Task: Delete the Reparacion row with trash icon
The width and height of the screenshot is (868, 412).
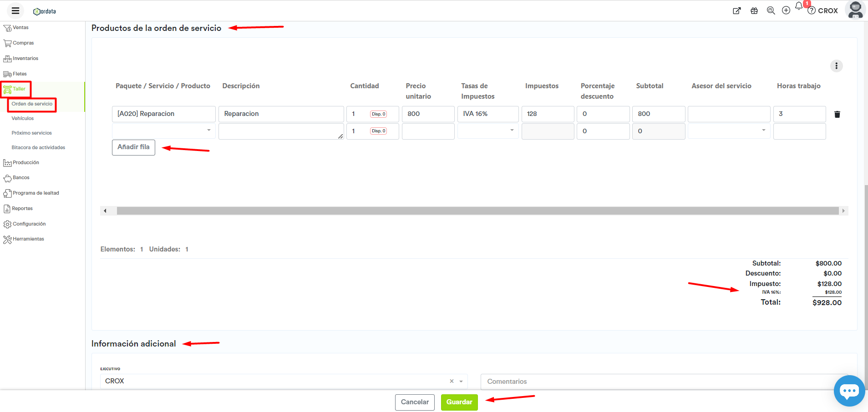Action: coord(837,114)
